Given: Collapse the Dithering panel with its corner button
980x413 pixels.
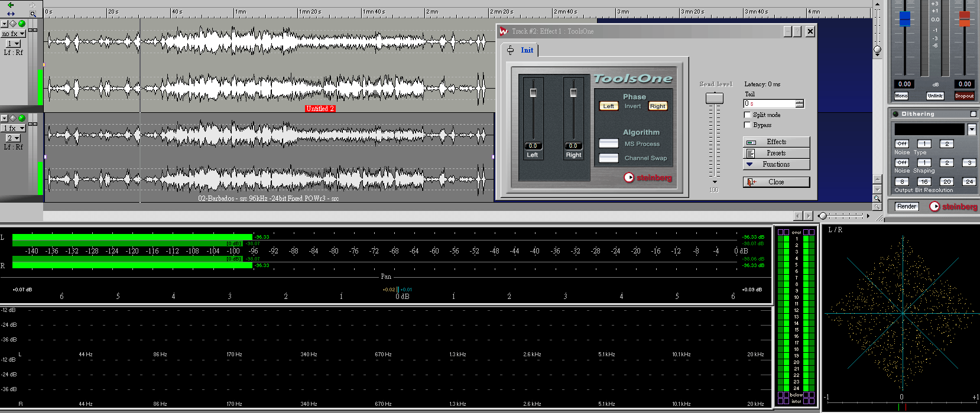Looking at the screenshot, I should pyautogui.click(x=973, y=113).
